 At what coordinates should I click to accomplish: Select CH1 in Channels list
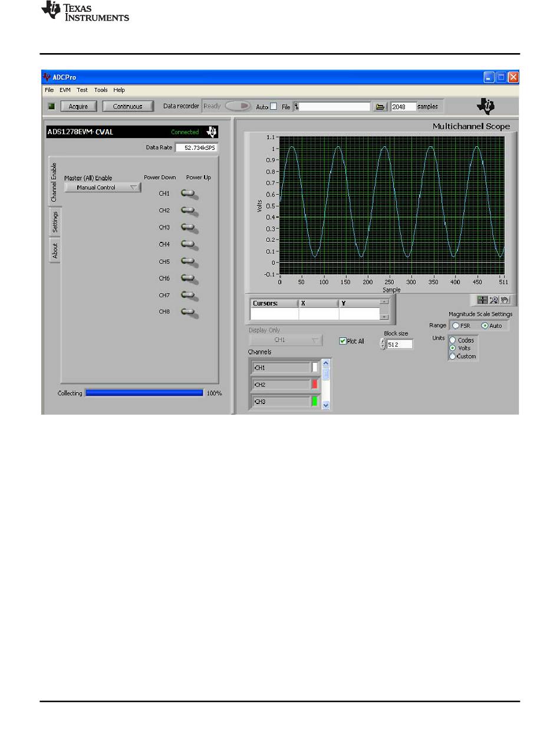[x=281, y=367]
